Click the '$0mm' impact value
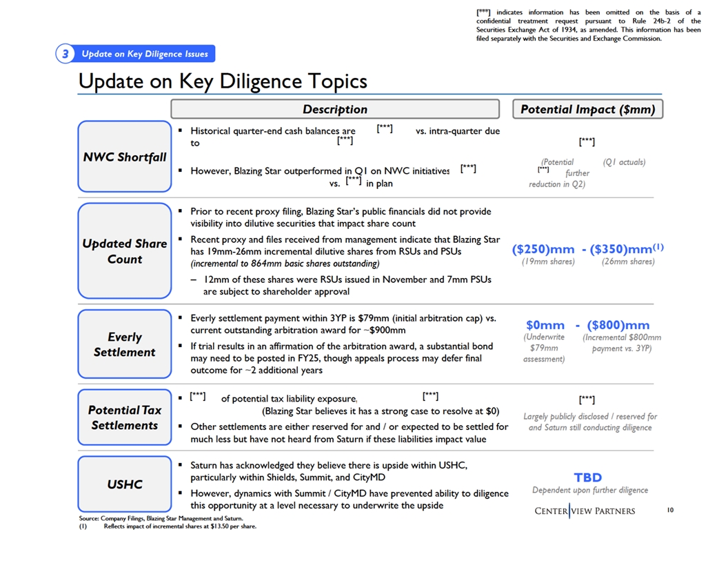The width and height of the screenshot is (728, 563). pyautogui.click(x=545, y=325)
